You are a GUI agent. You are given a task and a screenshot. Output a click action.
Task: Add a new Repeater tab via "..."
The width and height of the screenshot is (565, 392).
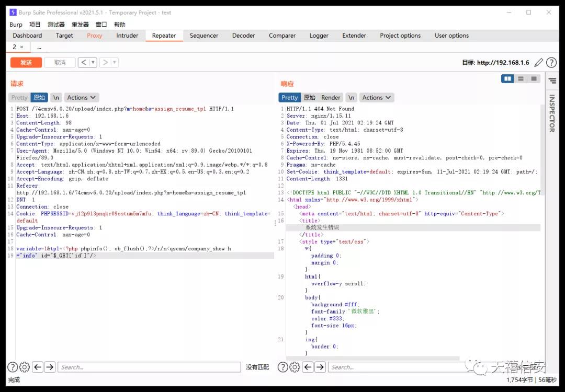coord(39,47)
